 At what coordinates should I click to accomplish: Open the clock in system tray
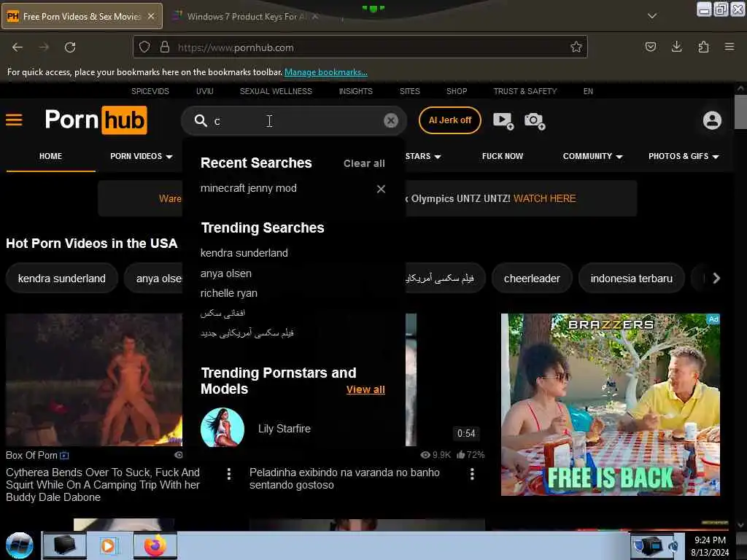point(710,545)
